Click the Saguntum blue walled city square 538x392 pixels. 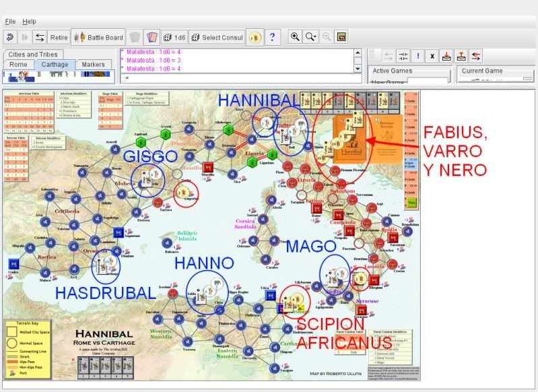pyautogui.click(x=119, y=232)
